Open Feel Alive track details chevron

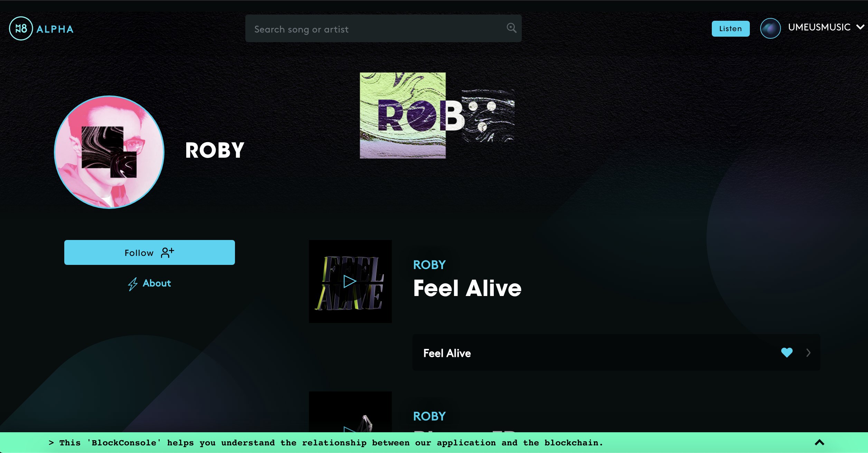[808, 353]
